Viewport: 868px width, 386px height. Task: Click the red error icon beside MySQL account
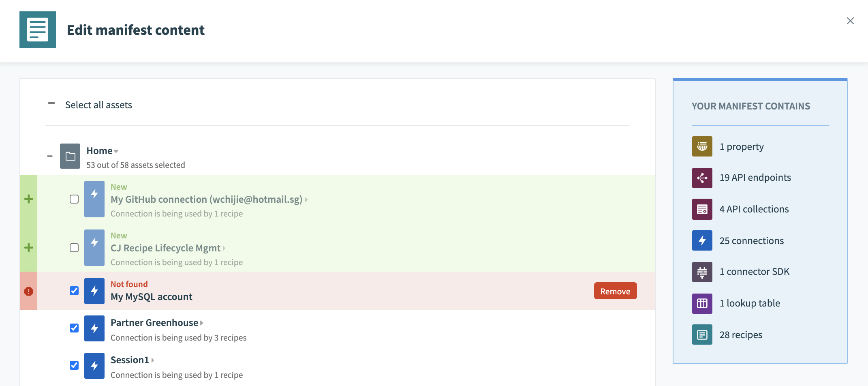pyautogui.click(x=29, y=291)
